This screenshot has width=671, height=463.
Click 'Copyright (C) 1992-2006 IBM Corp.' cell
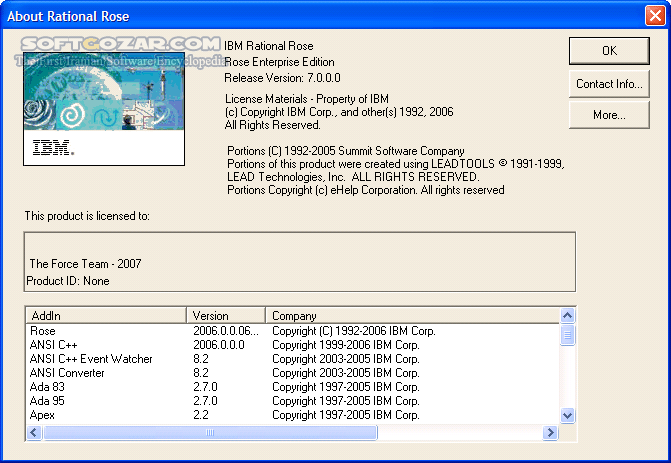[x=353, y=331]
